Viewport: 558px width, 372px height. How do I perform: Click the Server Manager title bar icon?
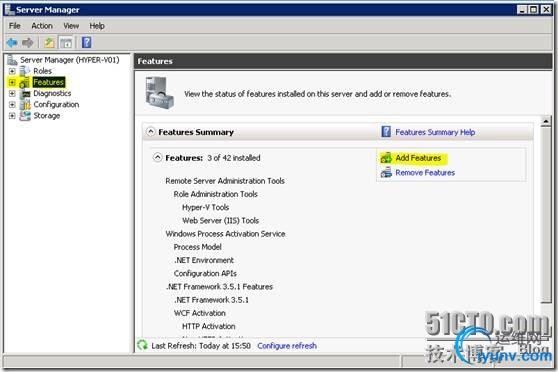[9, 10]
